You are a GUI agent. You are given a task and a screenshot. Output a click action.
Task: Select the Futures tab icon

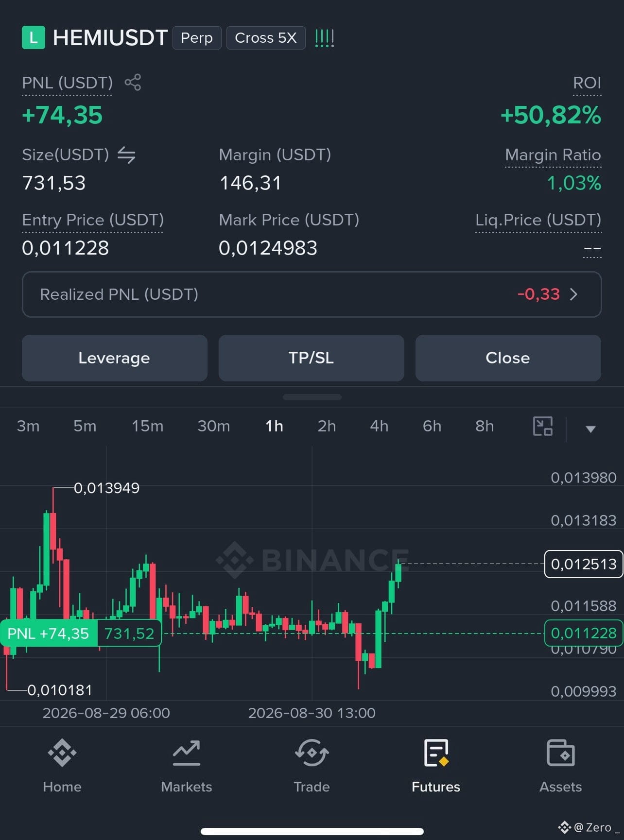(436, 753)
